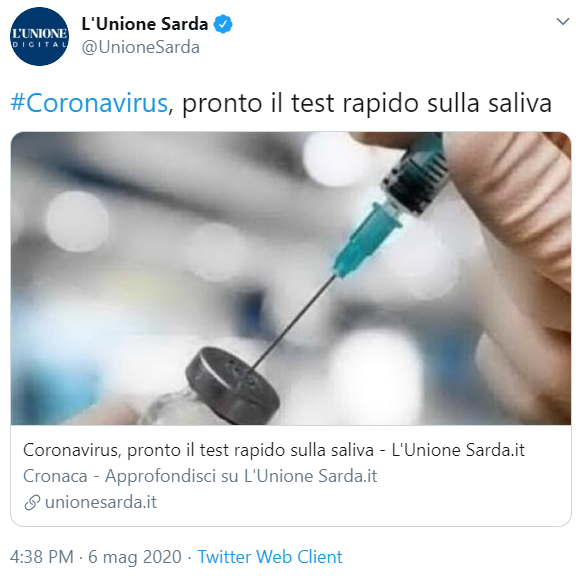Click the syringe needle in image

point(293,323)
